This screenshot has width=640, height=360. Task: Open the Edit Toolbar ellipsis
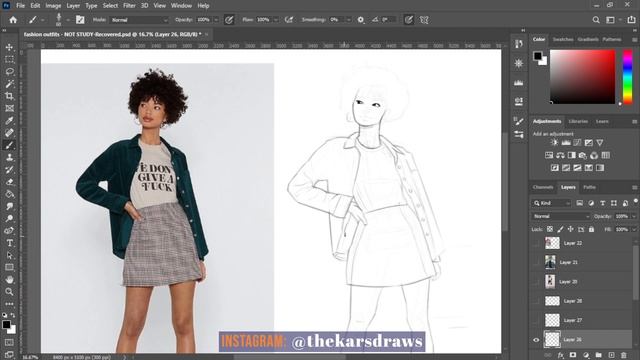[9, 304]
